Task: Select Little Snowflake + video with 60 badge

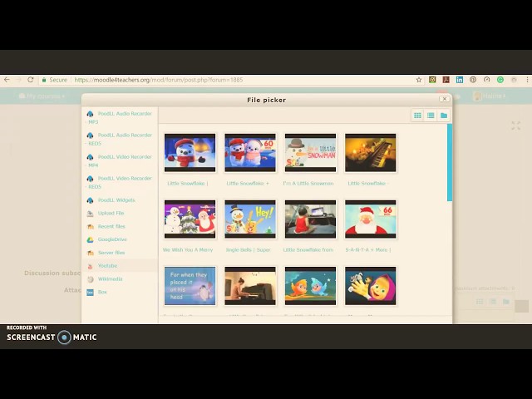Action: coord(250,153)
